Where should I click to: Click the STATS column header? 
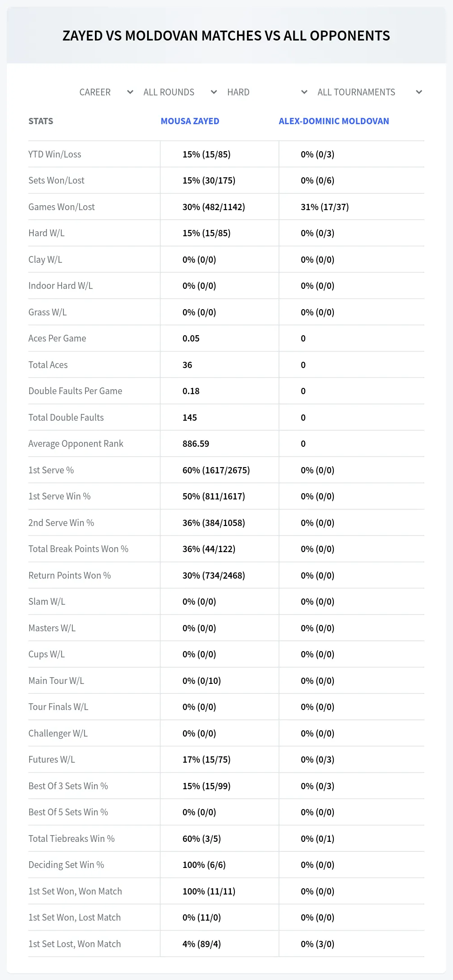point(40,121)
